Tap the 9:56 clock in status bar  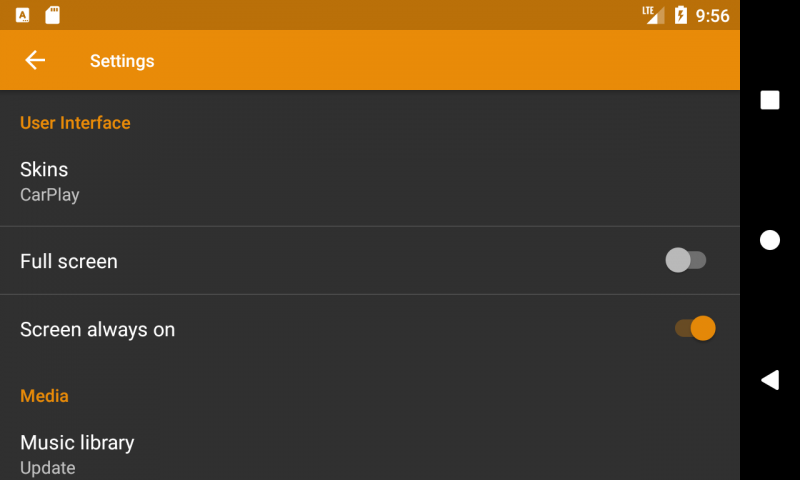click(x=713, y=16)
